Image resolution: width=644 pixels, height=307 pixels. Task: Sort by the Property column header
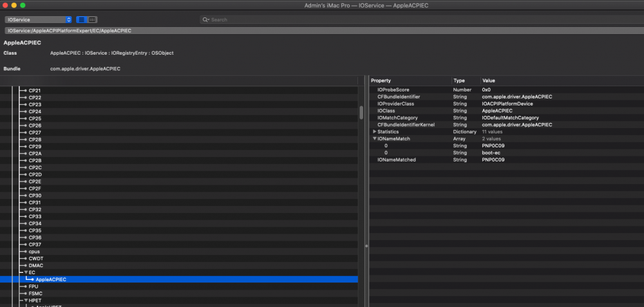coord(410,81)
